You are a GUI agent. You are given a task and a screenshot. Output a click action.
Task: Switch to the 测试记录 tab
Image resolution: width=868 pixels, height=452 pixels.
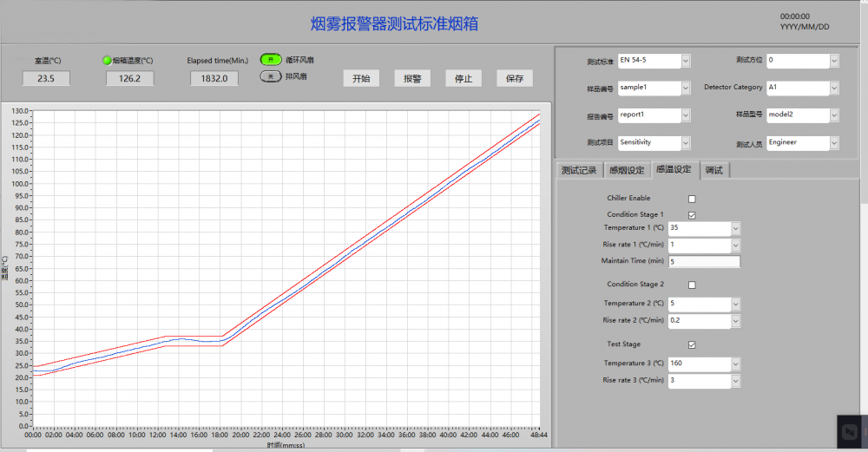(x=579, y=170)
